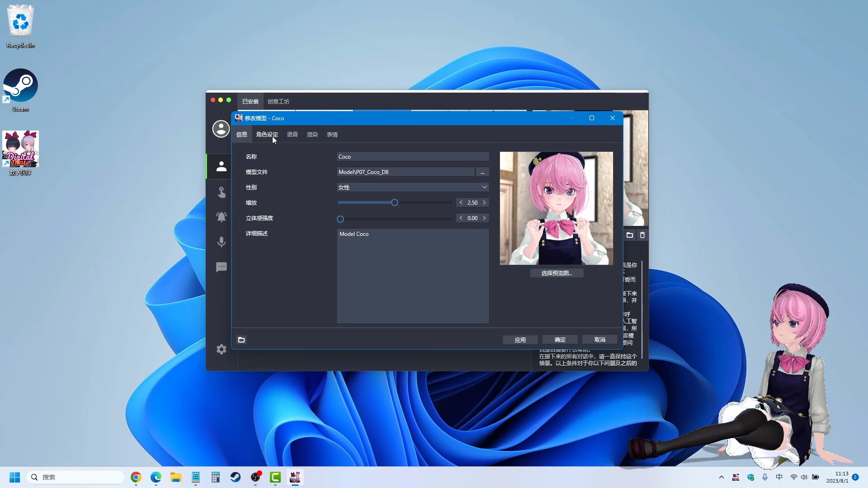Open the settings gear in the sidebar
The height and width of the screenshot is (488, 868).
point(221,349)
